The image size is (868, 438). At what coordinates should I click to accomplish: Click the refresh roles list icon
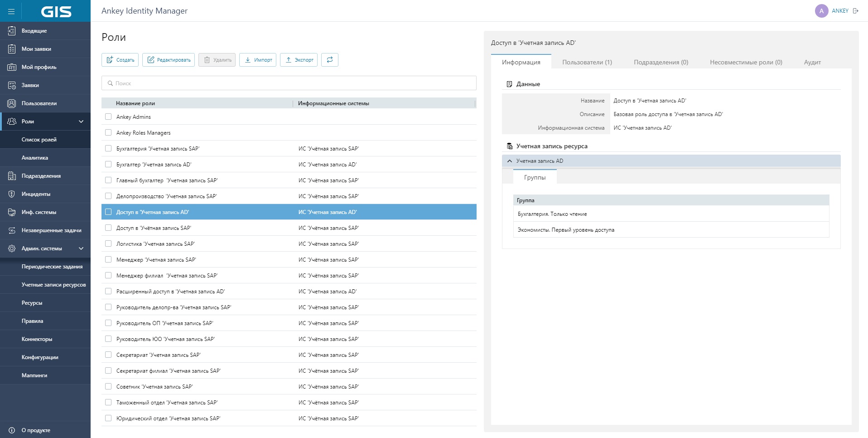330,60
